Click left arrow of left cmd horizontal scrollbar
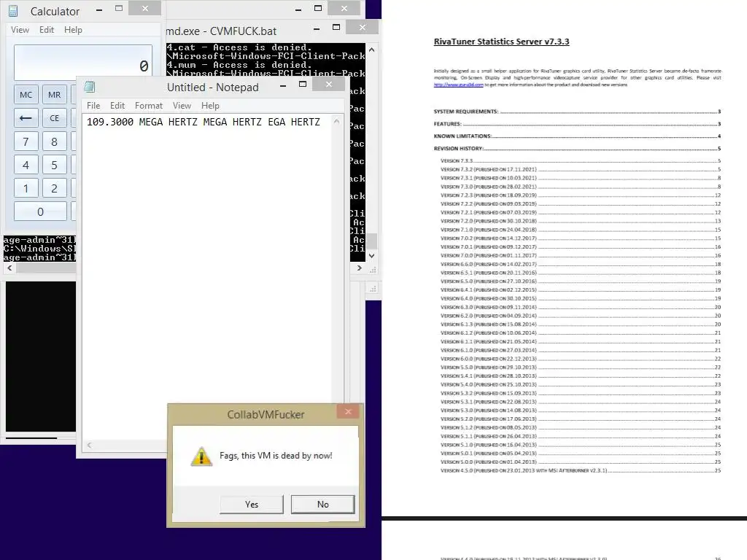The height and width of the screenshot is (560, 747). [x=9, y=268]
